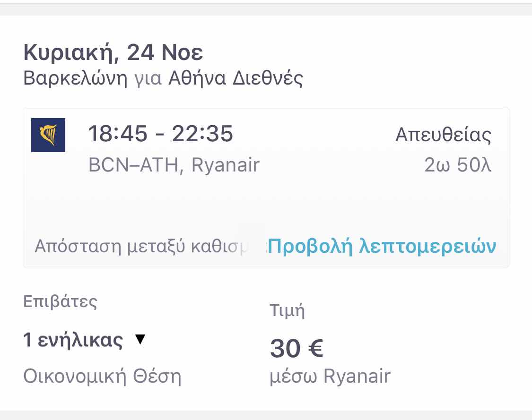Tap the departure time 18:45
This screenshot has height=420, width=532.
(x=118, y=134)
